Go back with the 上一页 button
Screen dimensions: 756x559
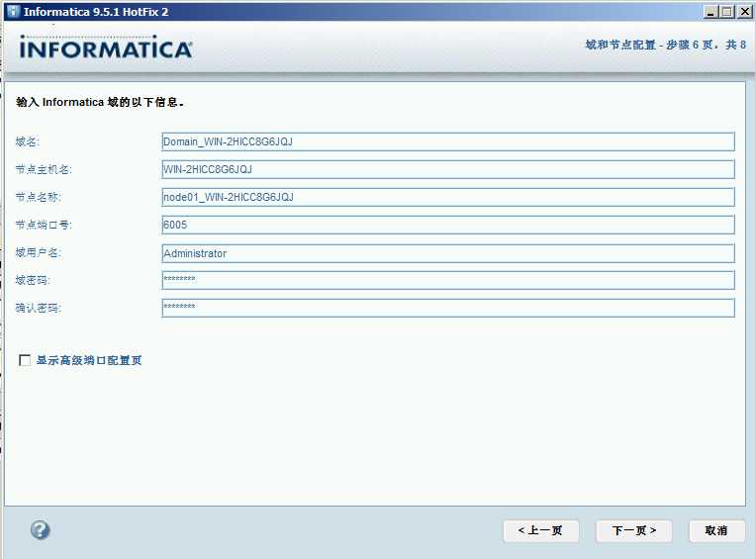541,530
